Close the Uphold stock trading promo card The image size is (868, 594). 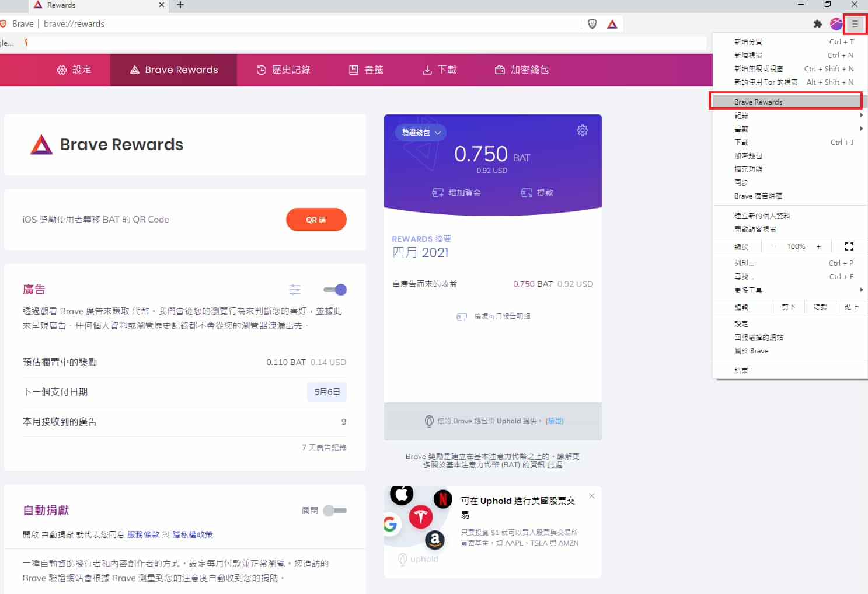(591, 496)
